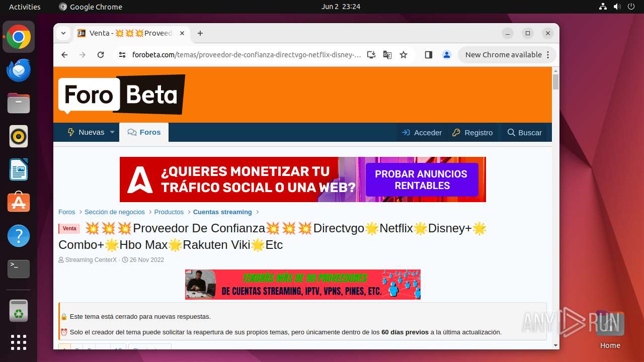Open Productos breadcrumb link
644x362 pixels.
point(169,212)
